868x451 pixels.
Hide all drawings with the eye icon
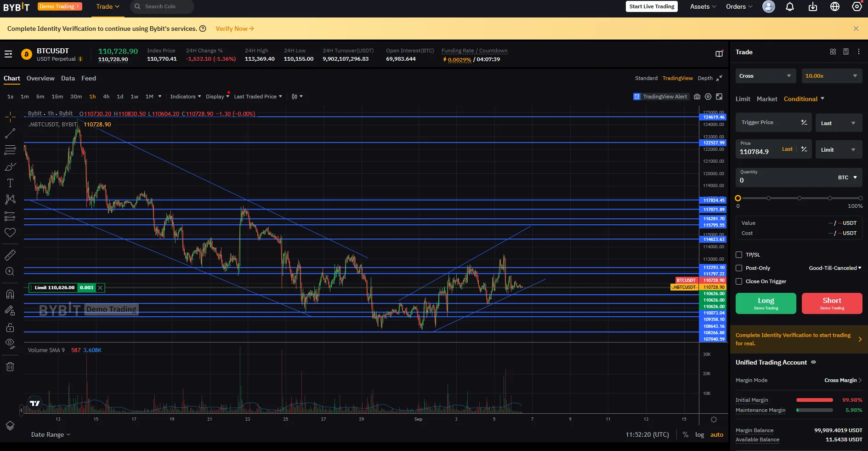point(10,343)
